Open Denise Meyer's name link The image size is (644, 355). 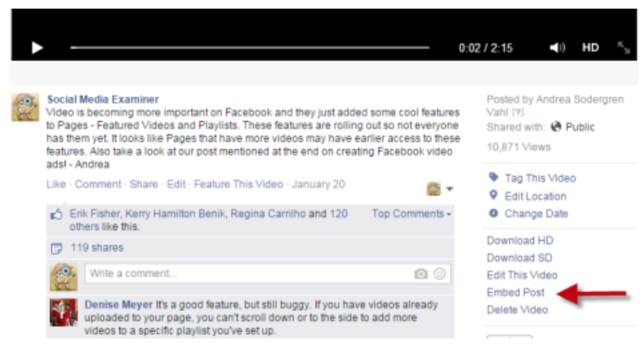(119, 305)
